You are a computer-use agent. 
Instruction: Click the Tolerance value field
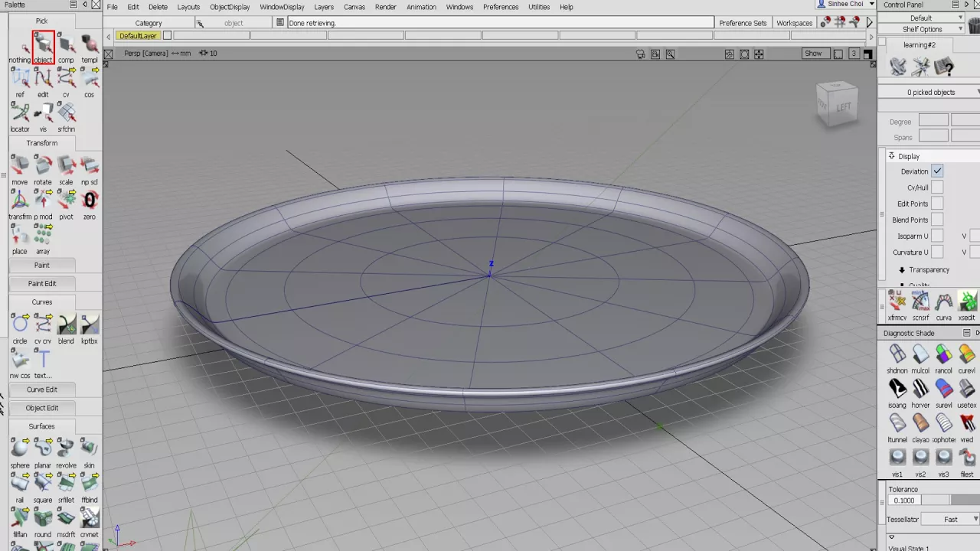[904, 500]
